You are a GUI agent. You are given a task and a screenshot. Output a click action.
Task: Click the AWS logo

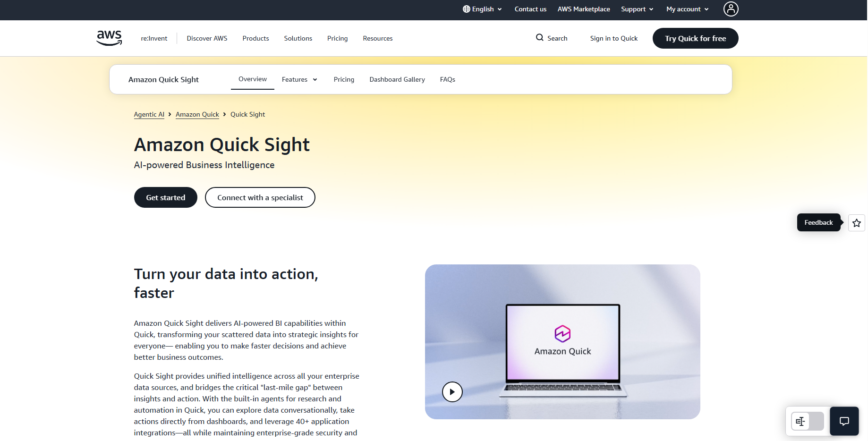[x=109, y=38]
